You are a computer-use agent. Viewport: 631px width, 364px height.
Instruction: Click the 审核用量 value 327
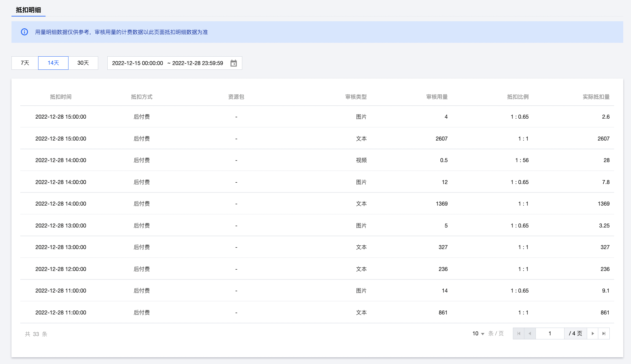(x=443, y=247)
